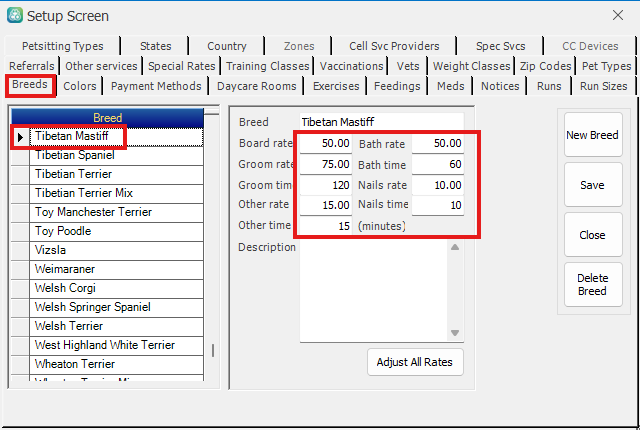Click the New Breed button
Viewport: 640px width, 430px height.
592,135
